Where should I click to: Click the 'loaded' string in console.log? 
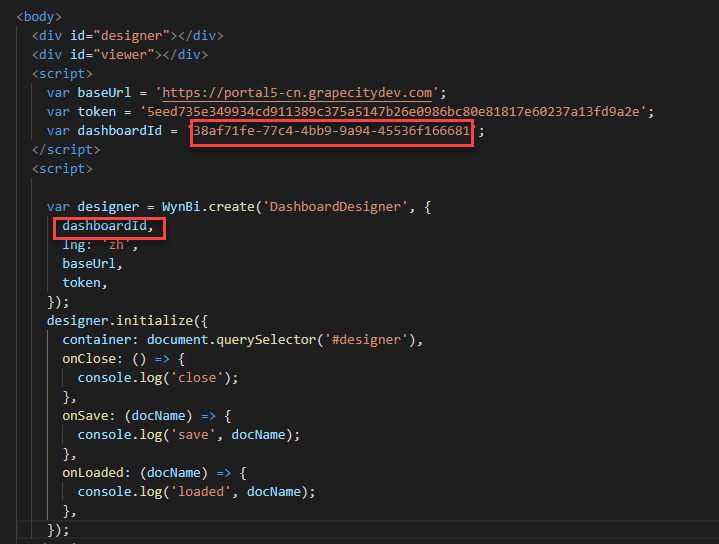[x=201, y=492]
